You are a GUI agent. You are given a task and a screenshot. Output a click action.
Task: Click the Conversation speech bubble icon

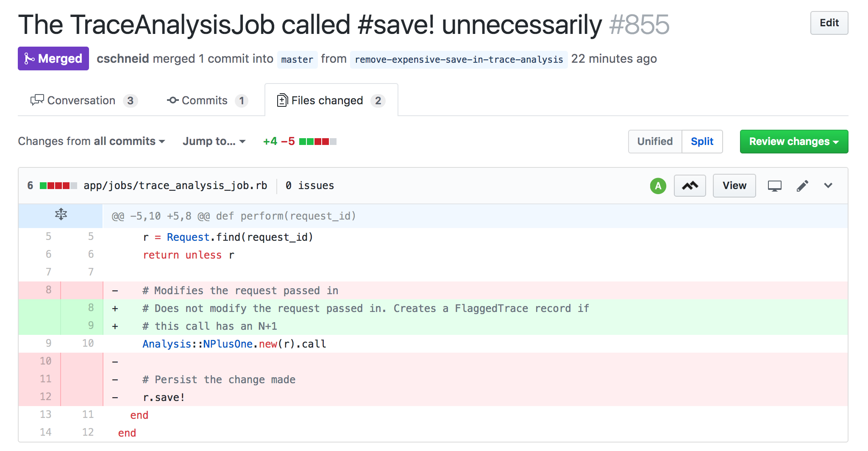(x=37, y=100)
